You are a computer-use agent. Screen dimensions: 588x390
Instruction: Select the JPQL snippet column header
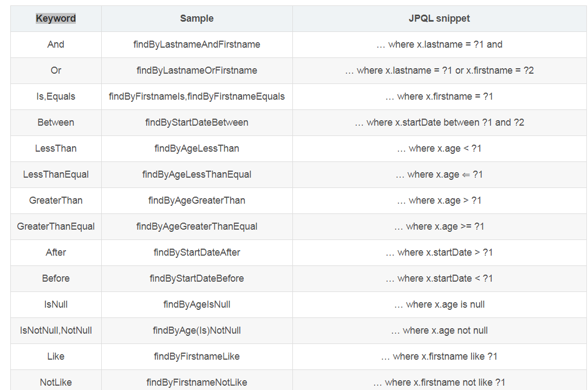point(439,18)
